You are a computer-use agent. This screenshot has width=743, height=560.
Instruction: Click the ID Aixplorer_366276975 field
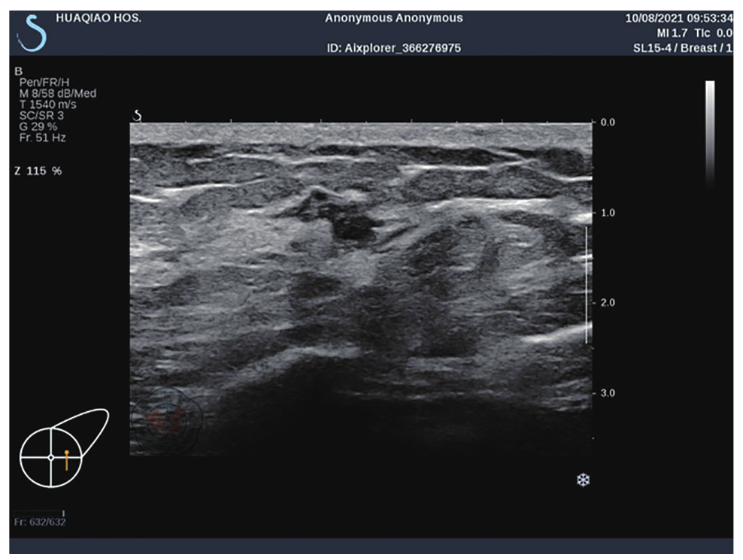(393, 48)
